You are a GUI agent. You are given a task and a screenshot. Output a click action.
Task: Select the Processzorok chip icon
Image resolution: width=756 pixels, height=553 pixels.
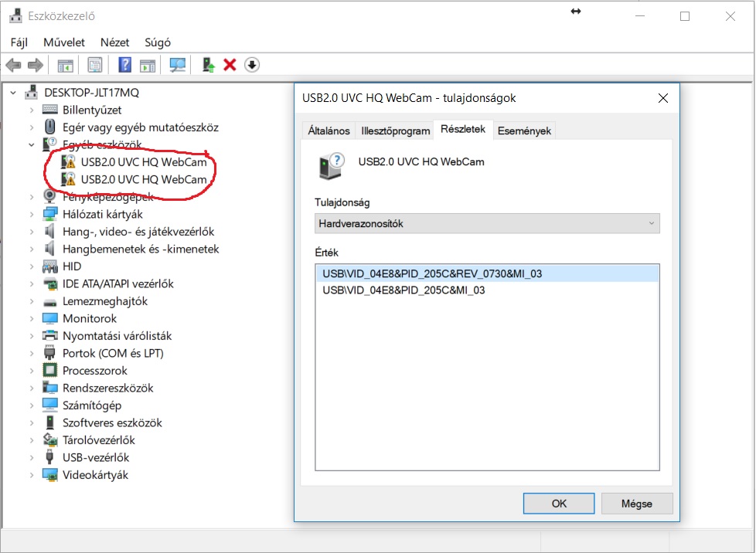[x=49, y=371]
